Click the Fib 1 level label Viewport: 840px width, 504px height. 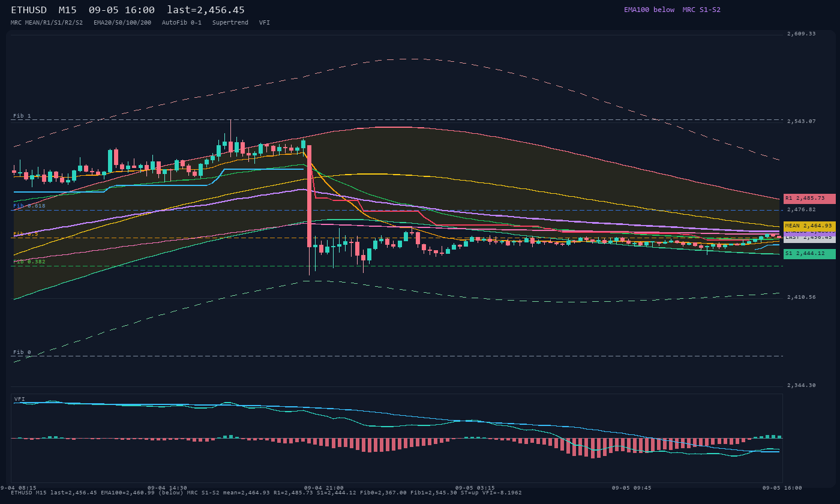[22, 116]
